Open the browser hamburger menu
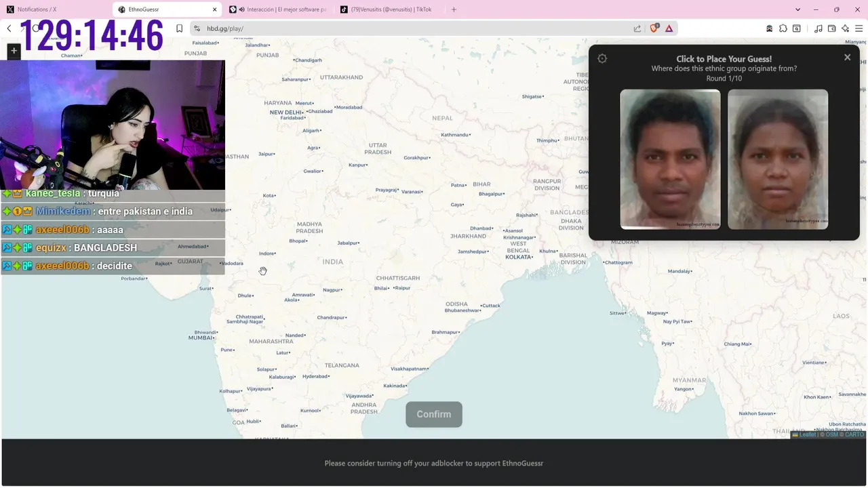 (x=859, y=28)
